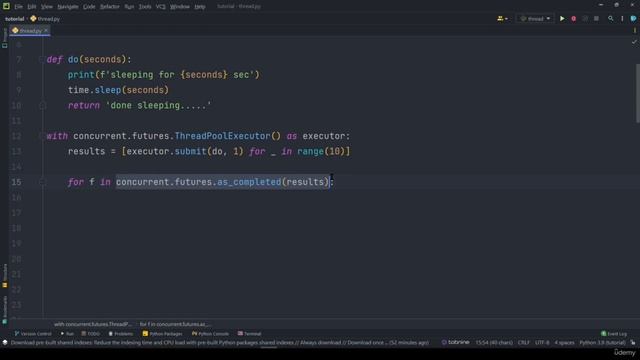The width and height of the screenshot is (640, 360).
Task: Click 'as_completed' in line 15
Action: click(249, 182)
